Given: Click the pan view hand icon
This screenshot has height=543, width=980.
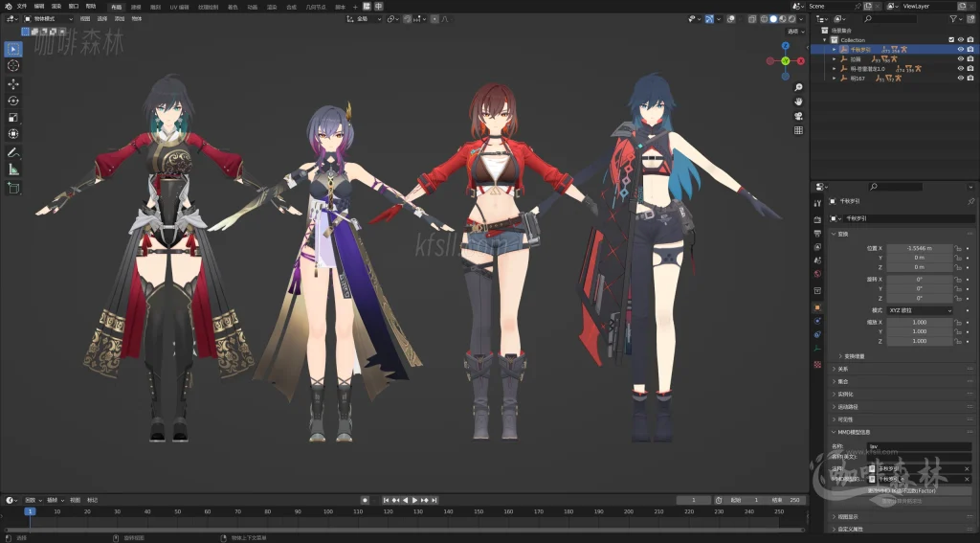Looking at the screenshot, I should 798,101.
